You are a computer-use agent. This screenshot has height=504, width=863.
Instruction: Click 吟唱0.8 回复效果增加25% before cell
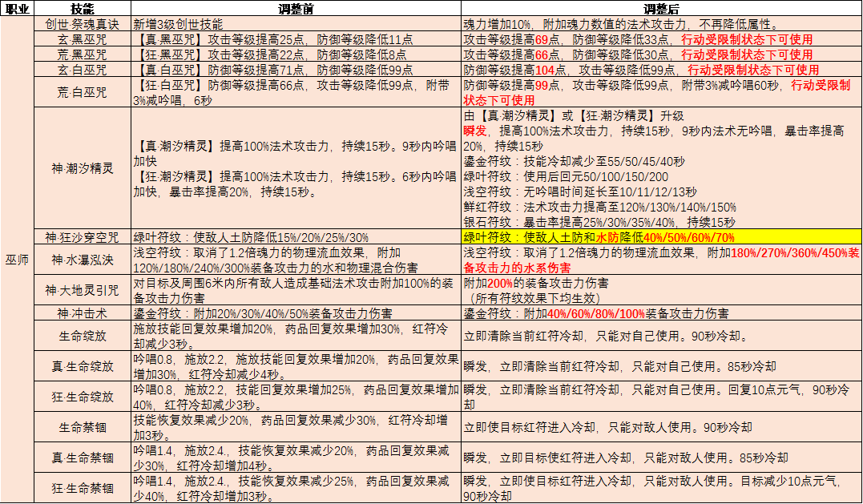point(296,397)
